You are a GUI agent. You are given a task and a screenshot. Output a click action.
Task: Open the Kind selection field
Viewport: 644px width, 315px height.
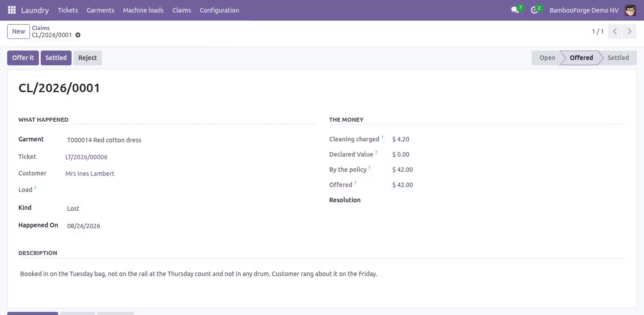click(190, 209)
